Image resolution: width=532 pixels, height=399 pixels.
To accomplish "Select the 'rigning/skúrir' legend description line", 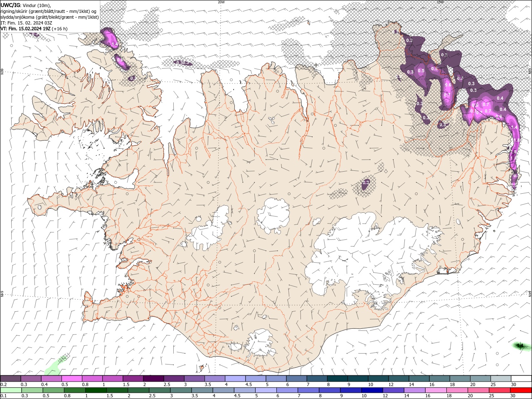I will [49, 11].
